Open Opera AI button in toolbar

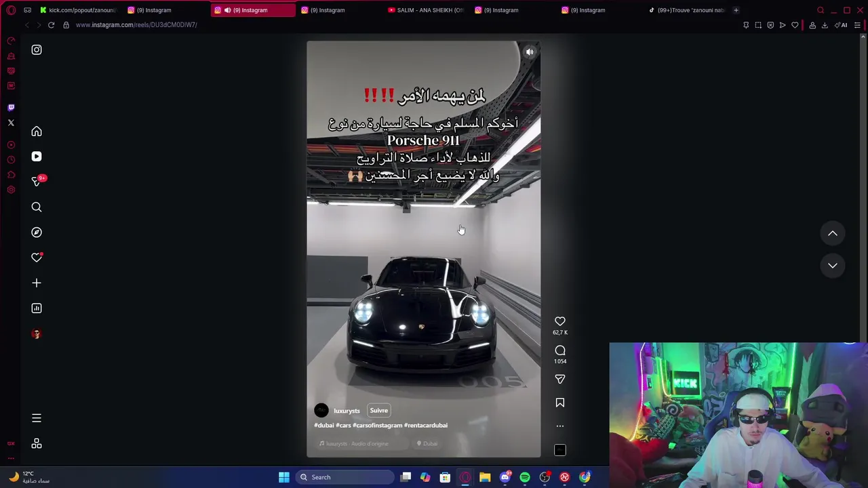click(x=842, y=25)
